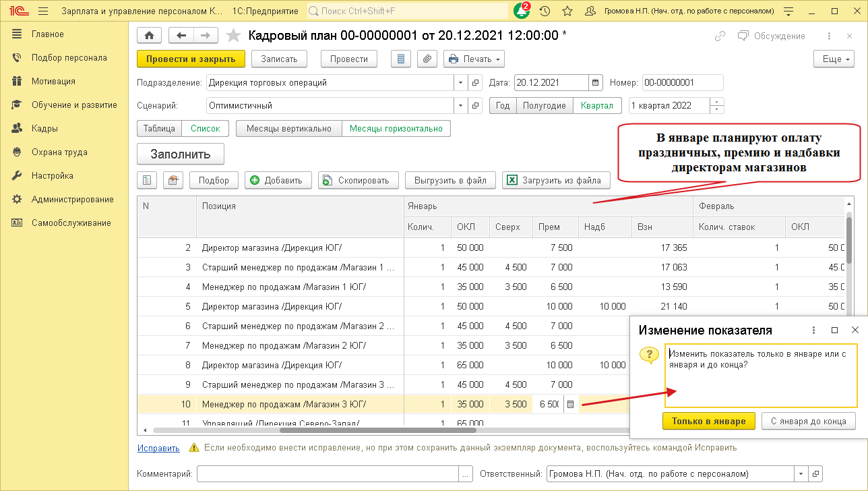Expand the Сценарий dropdown list

pos(460,106)
